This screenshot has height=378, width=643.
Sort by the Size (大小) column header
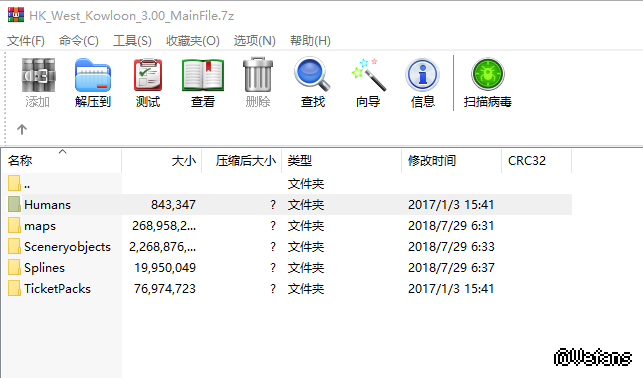point(162,161)
